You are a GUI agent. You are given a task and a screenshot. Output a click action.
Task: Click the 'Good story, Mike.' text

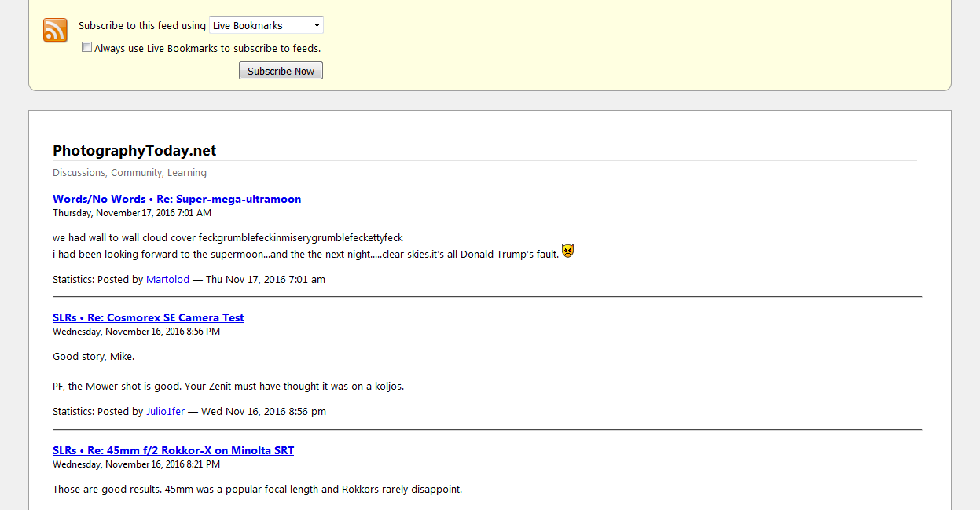click(94, 356)
